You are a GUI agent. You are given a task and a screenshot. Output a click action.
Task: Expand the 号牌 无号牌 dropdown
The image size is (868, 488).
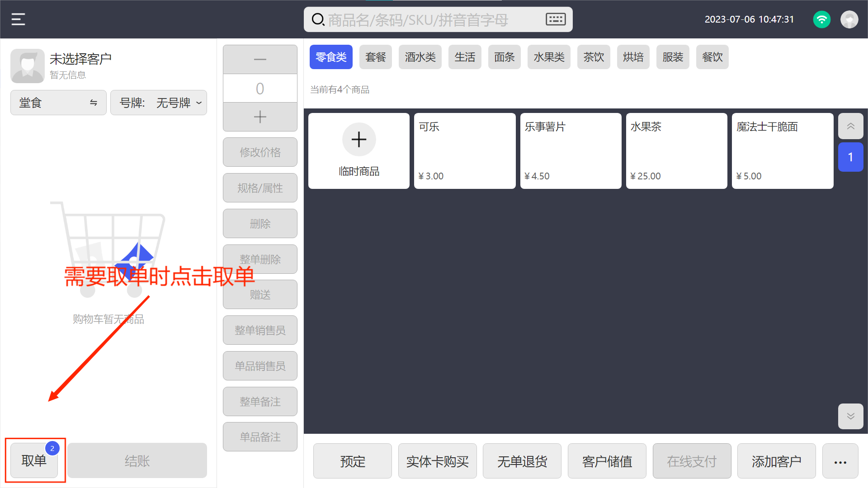coord(159,103)
